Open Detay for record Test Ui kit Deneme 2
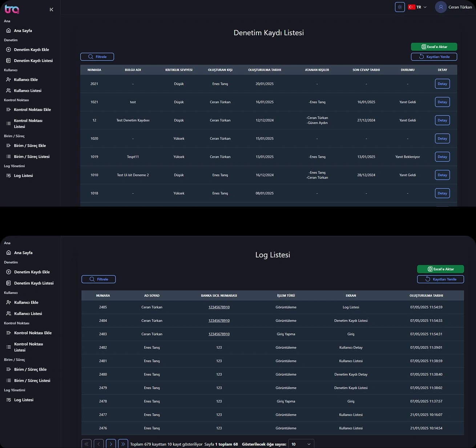The image size is (476, 448). tap(442, 175)
